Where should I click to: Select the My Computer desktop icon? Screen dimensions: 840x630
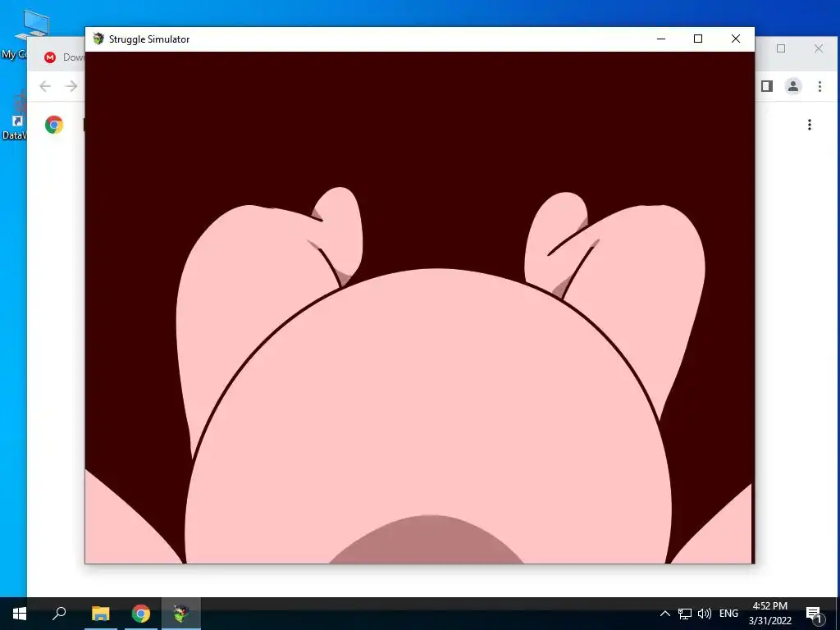click(x=13, y=34)
